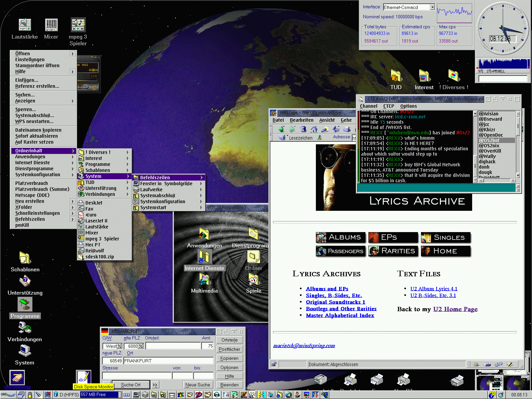Click the Ortsteile button in InfoWARE:PLZ
The height and width of the screenshot is (399, 532).
(229, 340)
